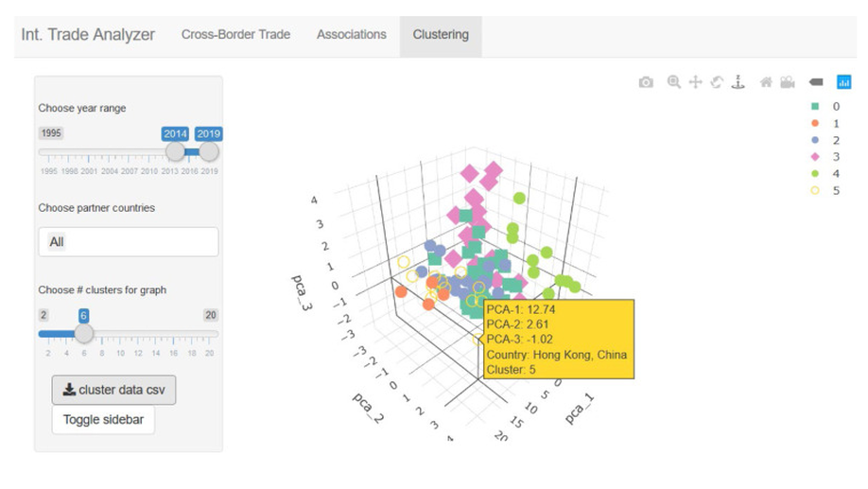The height and width of the screenshot is (489, 868).
Task: Switch to the Cross-Border Trade tab
Action: pyautogui.click(x=235, y=34)
